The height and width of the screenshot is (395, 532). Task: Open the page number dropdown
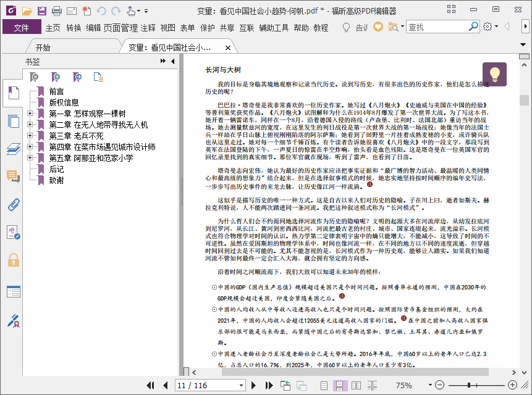pos(241,386)
